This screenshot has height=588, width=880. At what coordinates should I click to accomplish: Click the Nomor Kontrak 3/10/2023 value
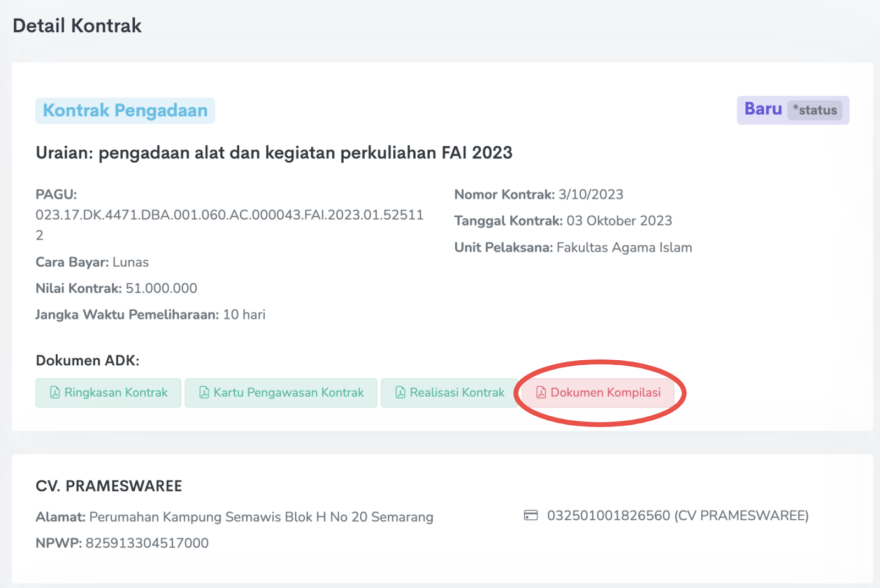click(591, 195)
